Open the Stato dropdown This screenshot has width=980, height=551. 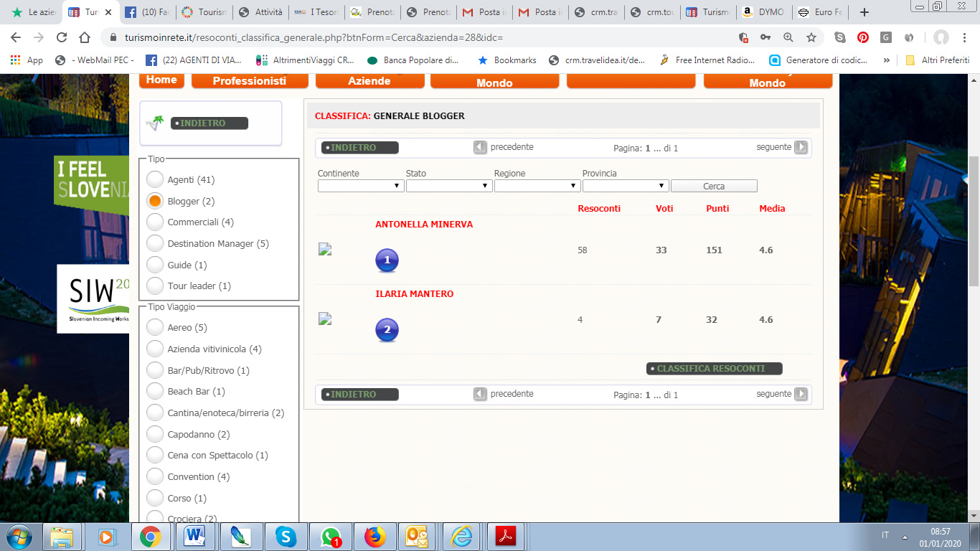[449, 186]
